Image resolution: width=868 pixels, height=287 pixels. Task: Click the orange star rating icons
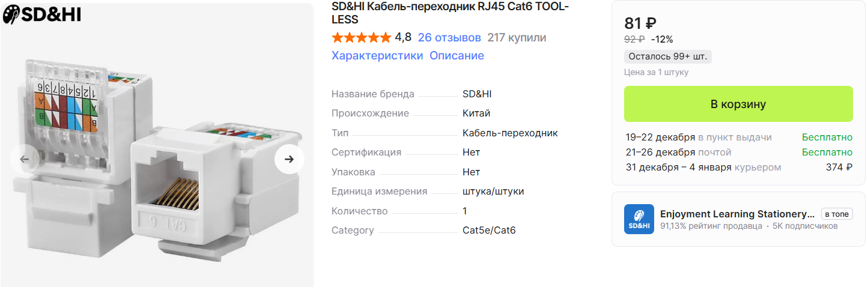click(x=361, y=38)
